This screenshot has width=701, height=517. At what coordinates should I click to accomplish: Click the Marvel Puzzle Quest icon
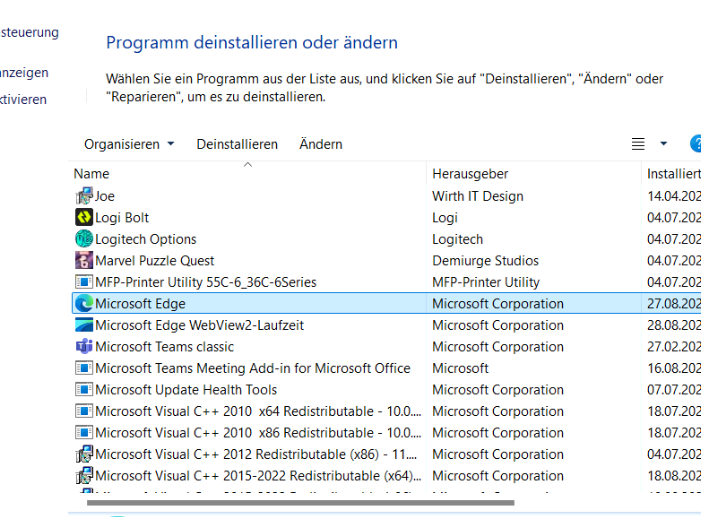pyautogui.click(x=84, y=261)
